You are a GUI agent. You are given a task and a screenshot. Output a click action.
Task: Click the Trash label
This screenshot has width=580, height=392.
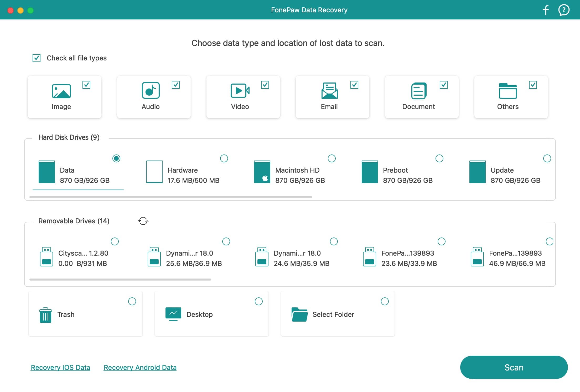pyautogui.click(x=66, y=314)
